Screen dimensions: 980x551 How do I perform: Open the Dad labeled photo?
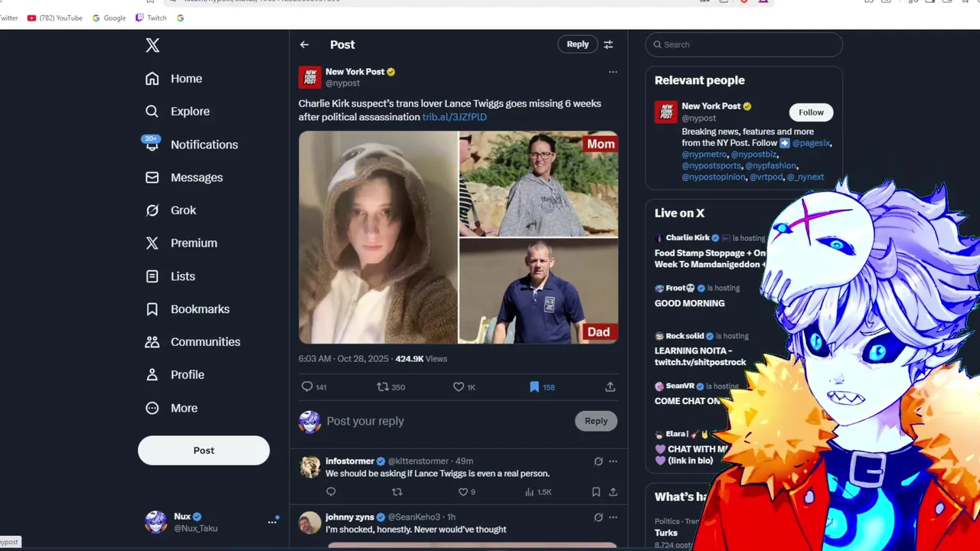pyautogui.click(x=539, y=292)
